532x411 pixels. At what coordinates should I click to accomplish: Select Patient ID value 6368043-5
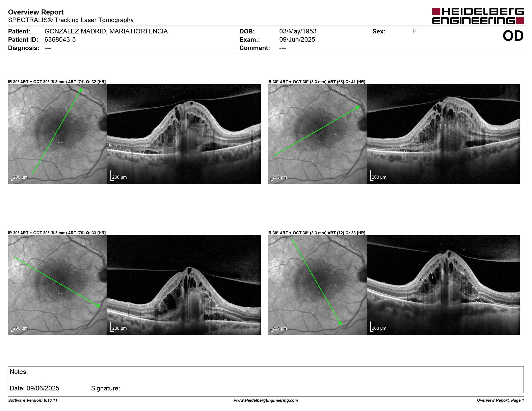tap(60, 39)
